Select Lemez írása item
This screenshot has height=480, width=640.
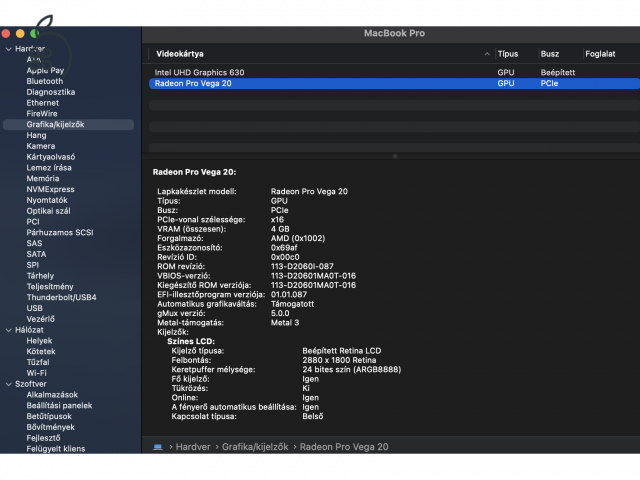click(49, 168)
